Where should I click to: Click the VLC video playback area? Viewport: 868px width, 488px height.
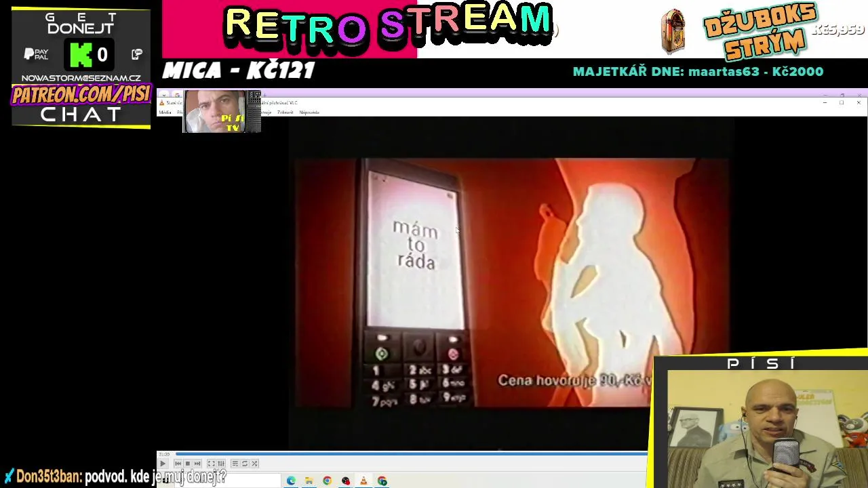(512, 283)
